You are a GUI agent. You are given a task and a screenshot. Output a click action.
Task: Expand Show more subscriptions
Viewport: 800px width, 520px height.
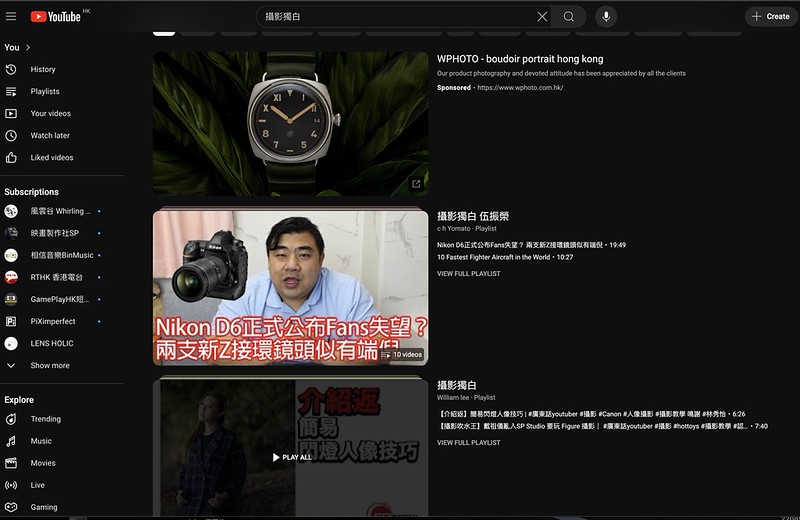(x=50, y=365)
